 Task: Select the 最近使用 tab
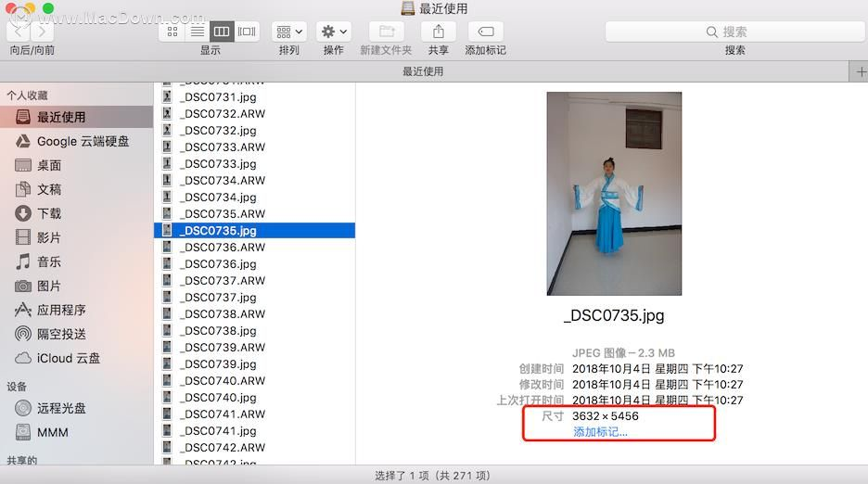coord(423,71)
